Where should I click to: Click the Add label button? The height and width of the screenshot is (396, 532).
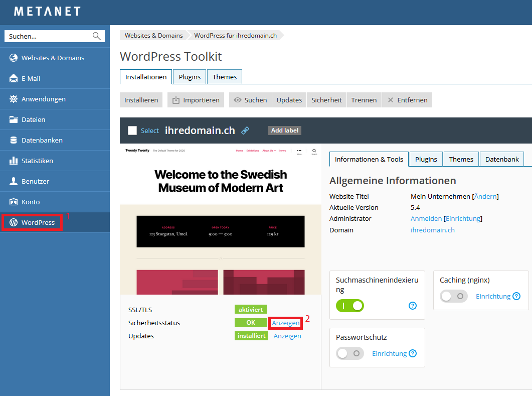tap(285, 130)
